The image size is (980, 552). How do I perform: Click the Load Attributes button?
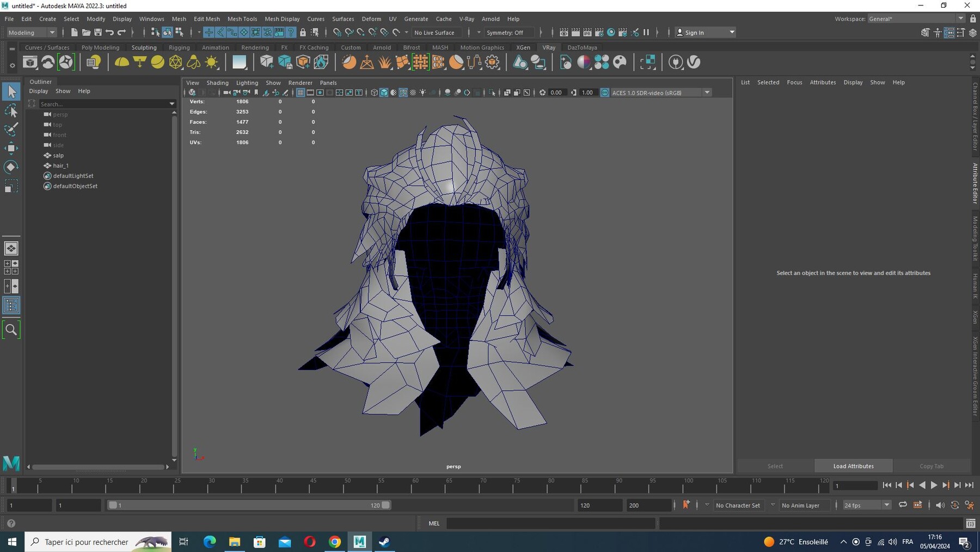click(853, 466)
